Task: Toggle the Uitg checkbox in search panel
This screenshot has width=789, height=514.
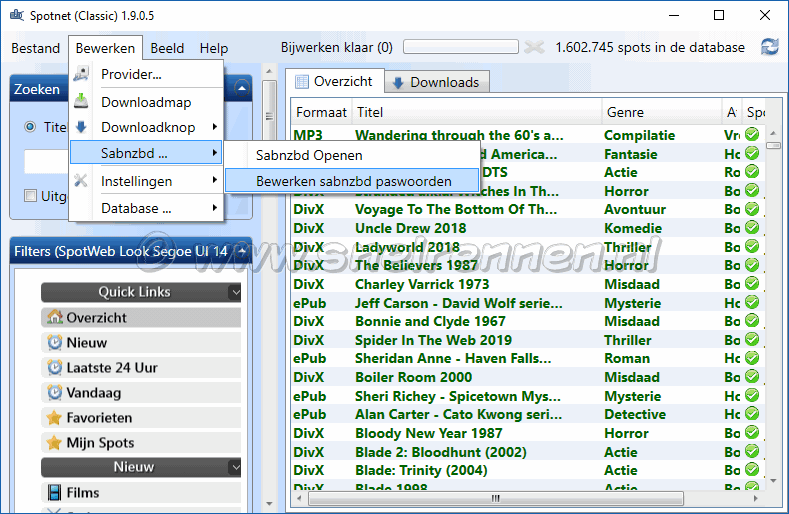Action: (x=30, y=196)
